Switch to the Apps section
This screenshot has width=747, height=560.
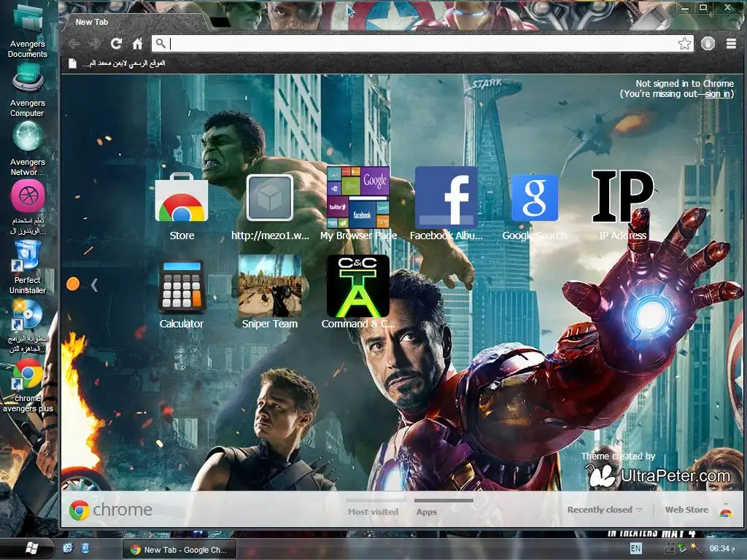pyautogui.click(x=426, y=511)
